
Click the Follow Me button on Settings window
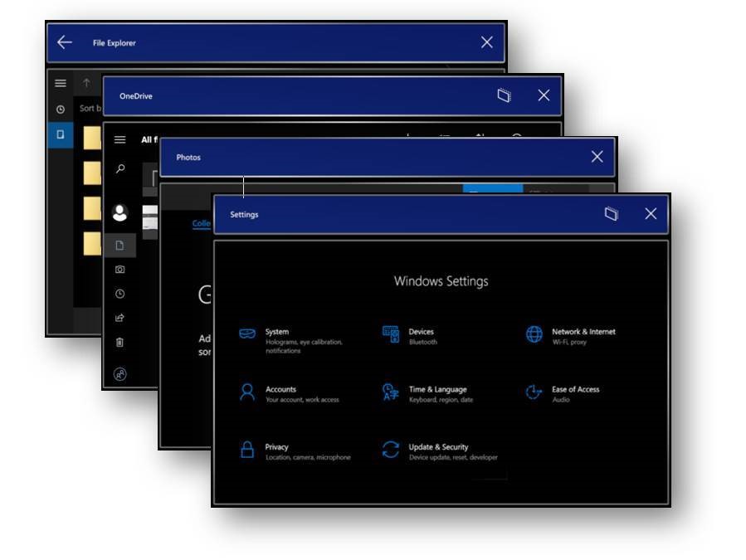click(x=611, y=214)
